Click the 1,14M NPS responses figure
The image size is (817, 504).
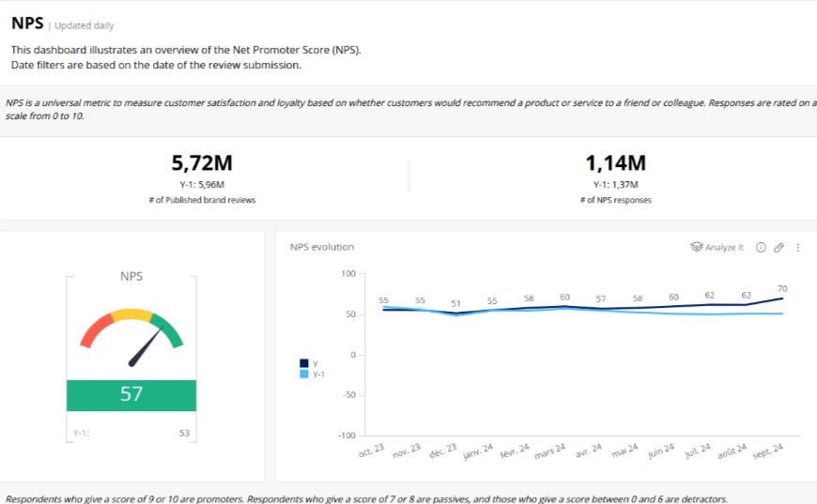[x=615, y=163]
